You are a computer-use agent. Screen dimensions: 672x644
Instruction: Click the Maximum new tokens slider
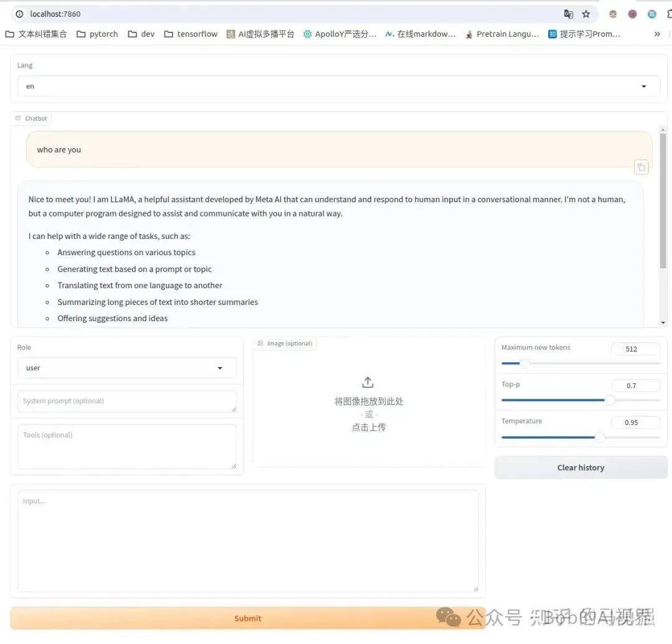click(581, 363)
